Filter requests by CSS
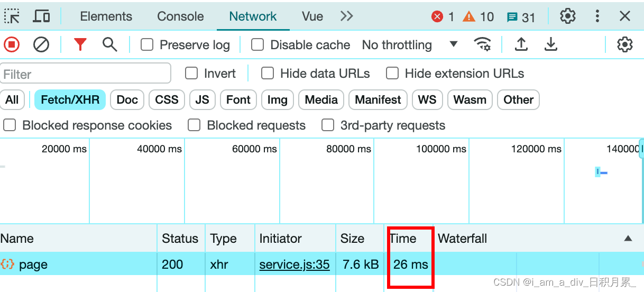The image size is (644, 292). tap(167, 99)
